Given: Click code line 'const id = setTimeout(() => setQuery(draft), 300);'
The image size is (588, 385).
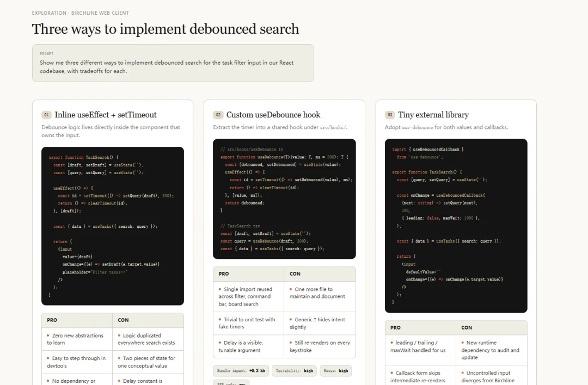Looking at the screenshot, I should coord(116,196).
